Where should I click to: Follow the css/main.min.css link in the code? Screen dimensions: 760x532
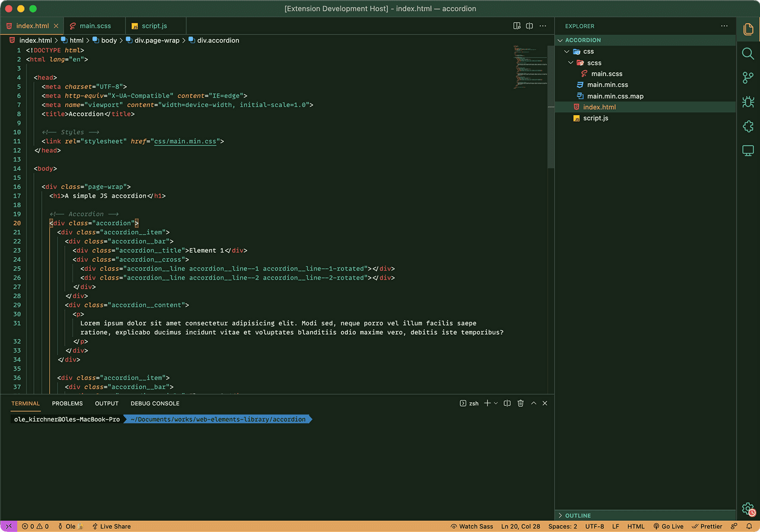click(x=186, y=141)
